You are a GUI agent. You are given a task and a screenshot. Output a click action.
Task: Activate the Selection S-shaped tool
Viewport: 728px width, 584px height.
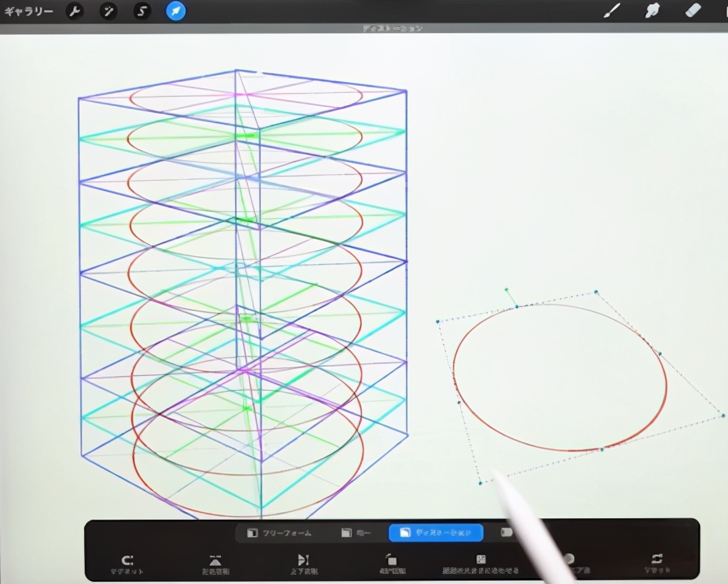coord(142,11)
